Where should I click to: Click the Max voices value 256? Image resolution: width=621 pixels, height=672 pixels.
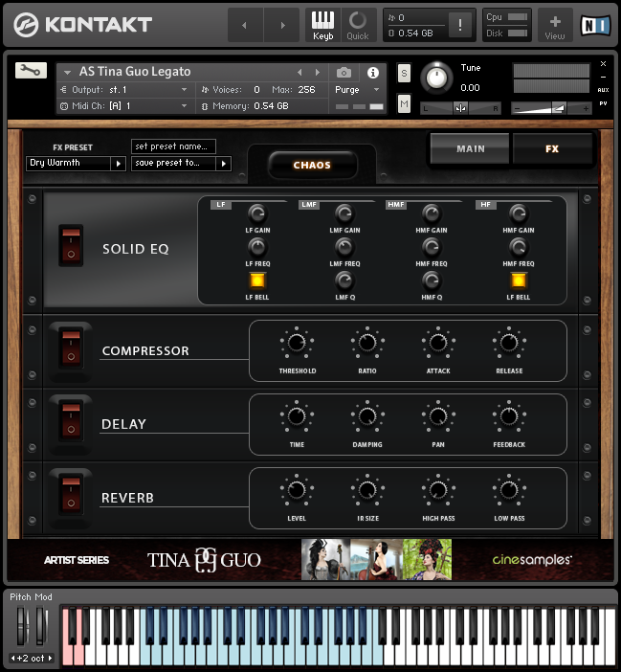[306, 90]
